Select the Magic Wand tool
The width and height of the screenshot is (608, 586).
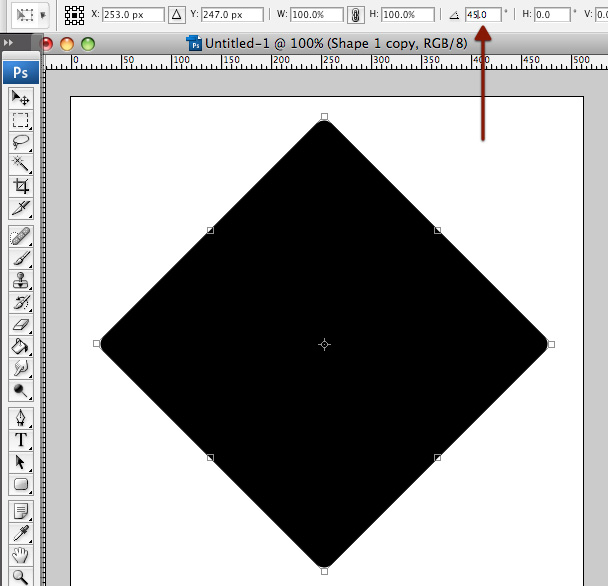tap(21, 164)
